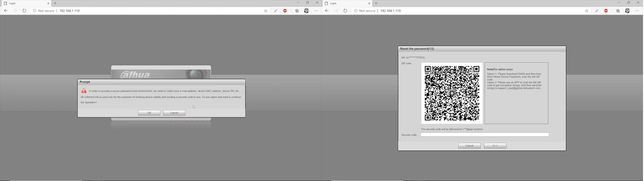Select the Login tab in right browser
Image resolution: width=644 pixels, height=181 pixels.
pyautogui.click(x=347, y=3)
